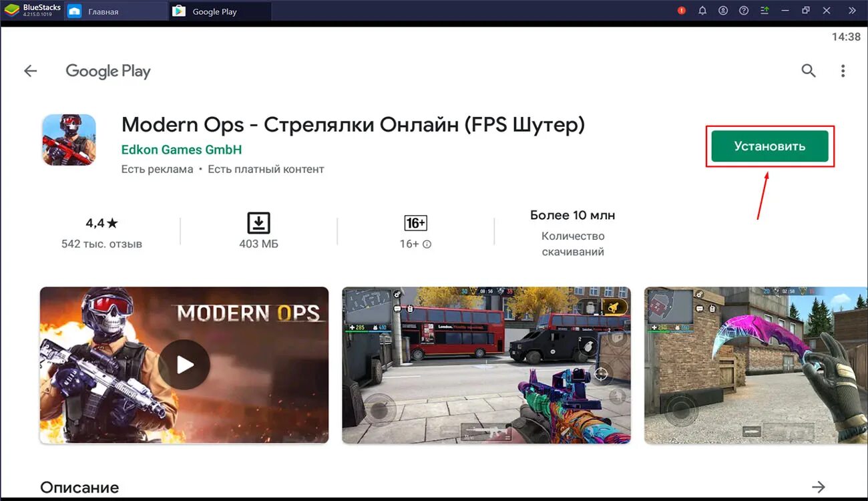The width and height of the screenshot is (868, 501).
Task: Click the red alert indicator in title bar
Action: coord(682,11)
